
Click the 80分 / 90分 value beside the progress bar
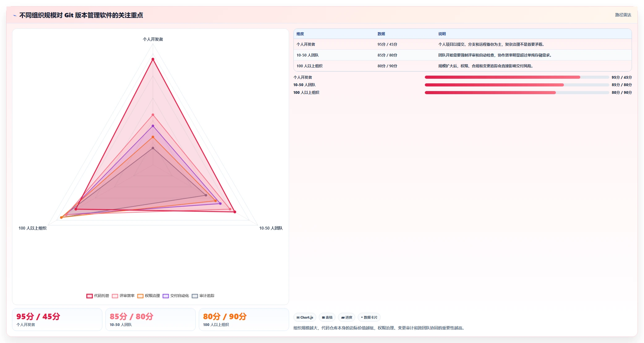[x=621, y=93]
